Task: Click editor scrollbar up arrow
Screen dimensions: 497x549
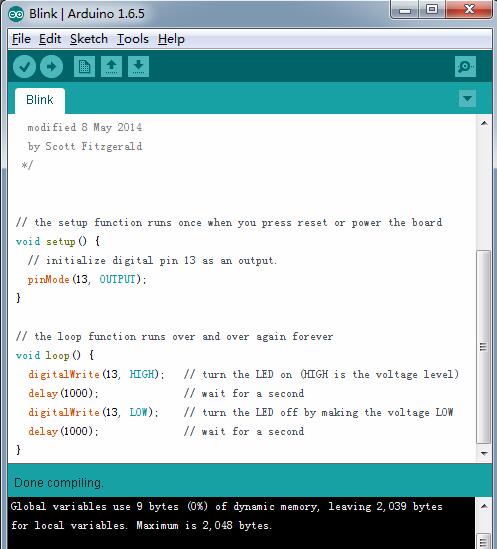Action: coord(484,123)
